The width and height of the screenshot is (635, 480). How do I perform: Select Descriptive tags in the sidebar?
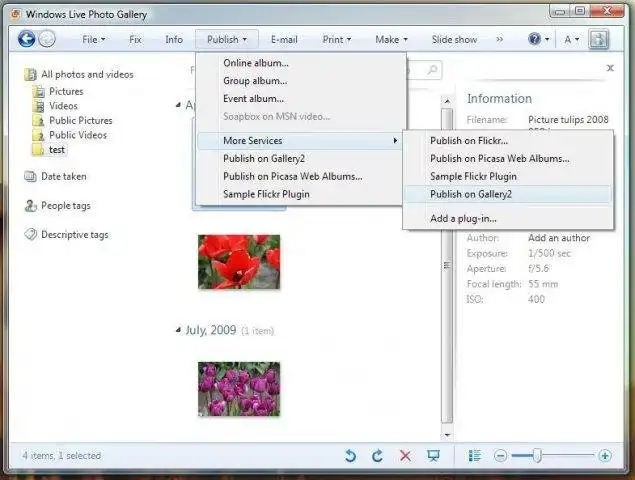tap(75, 235)
